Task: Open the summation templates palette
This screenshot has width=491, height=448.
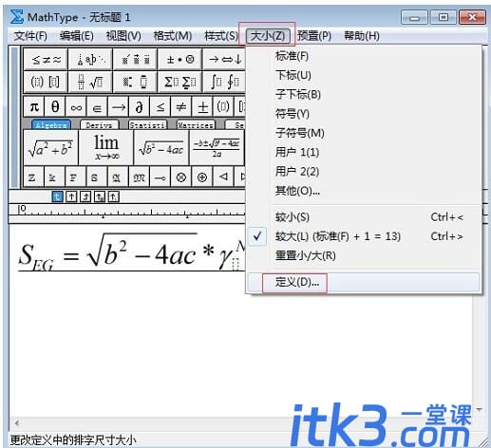Action: click(x=179, y=82)
